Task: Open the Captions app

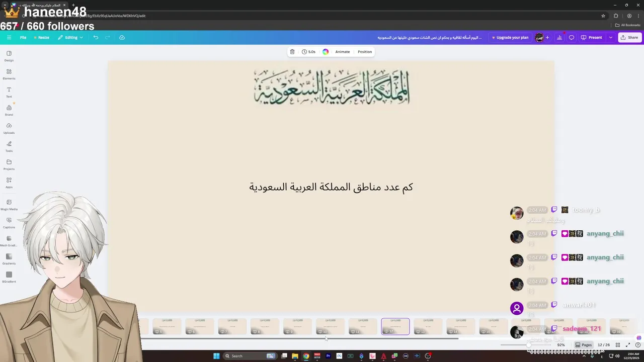Action: 9,223
